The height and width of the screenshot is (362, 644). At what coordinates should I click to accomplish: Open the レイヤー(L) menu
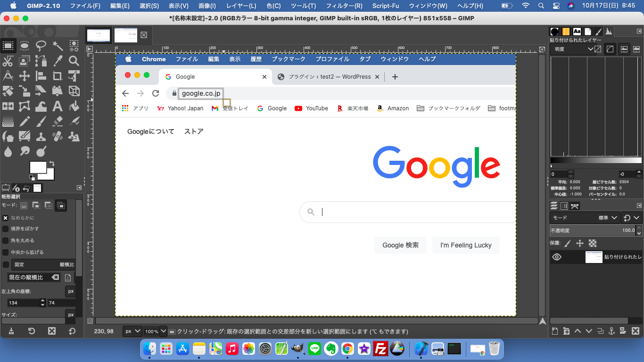coord(241,6)
